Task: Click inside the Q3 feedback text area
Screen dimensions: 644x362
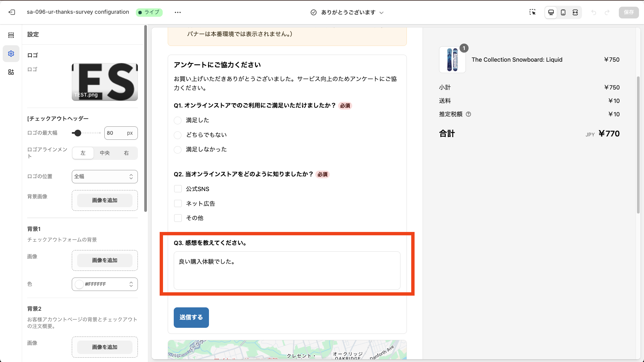Action: click(x=286, y=270)
